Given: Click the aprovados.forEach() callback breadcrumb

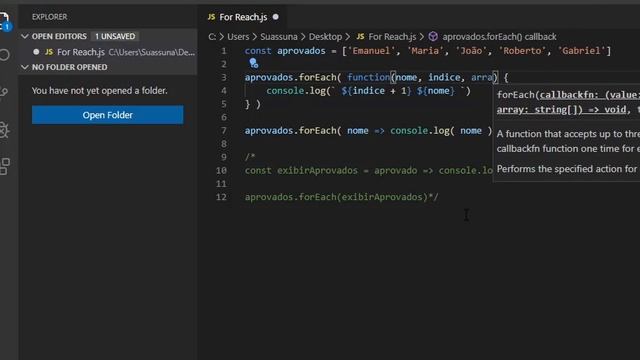Looking at the screenshot, I should pyautogui.click(x=499, y=36).
